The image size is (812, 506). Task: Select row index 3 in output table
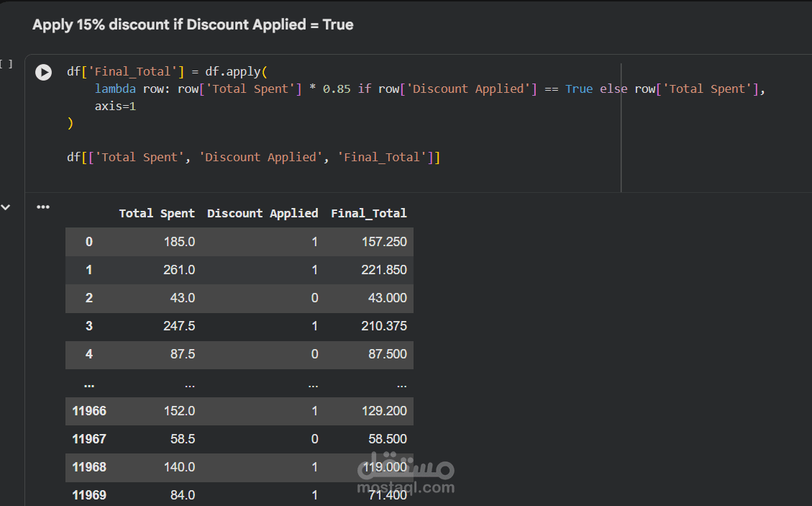point(89,326)
